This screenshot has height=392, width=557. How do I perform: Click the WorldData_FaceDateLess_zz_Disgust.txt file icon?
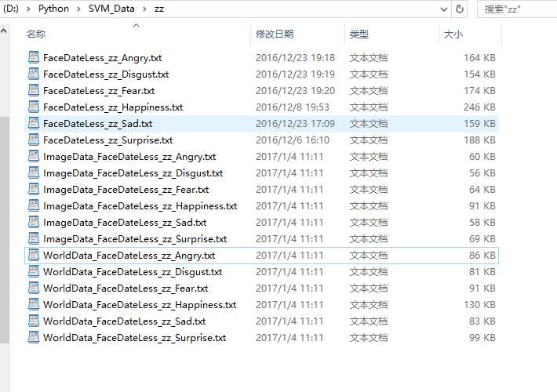34,271
